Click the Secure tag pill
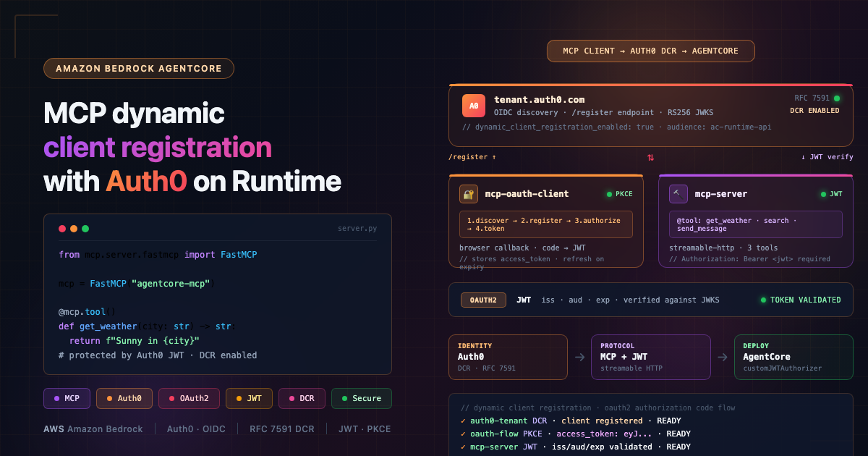 click(362, 398)
